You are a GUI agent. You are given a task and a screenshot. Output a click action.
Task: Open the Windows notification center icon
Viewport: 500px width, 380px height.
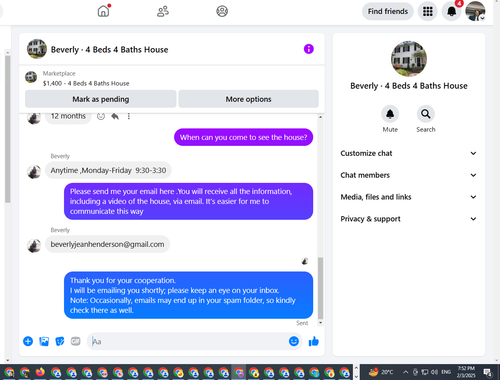[x=488, y=372]
